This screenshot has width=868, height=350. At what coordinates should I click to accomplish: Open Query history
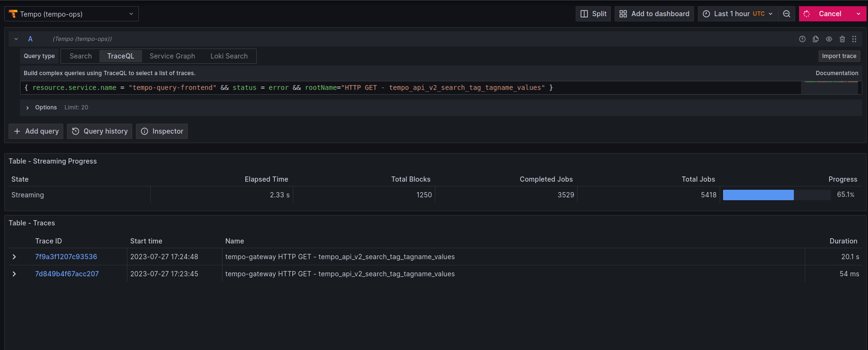point(100,131)
